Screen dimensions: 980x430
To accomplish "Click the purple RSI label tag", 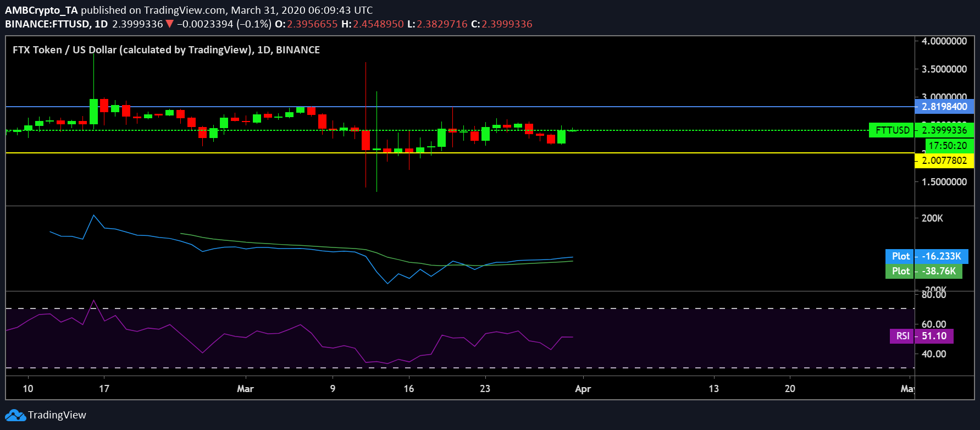I will [x=902, y=336].
